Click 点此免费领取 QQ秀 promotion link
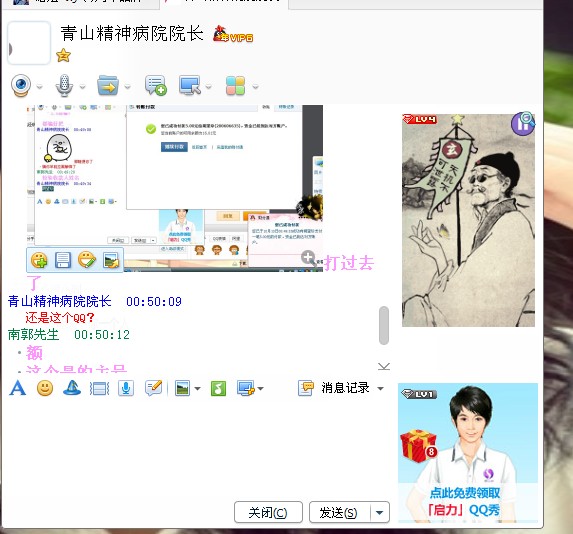Viewport: 573px width, 534px height. coord(464,501)
